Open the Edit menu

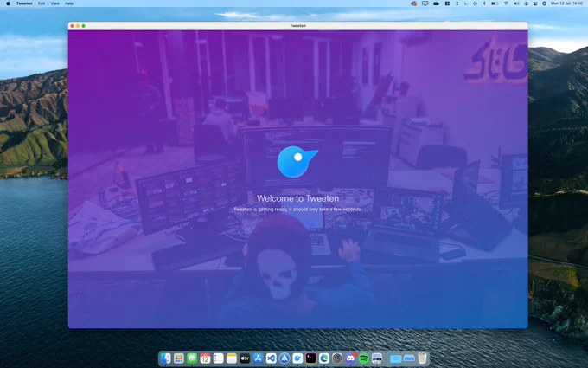point(42,3)
